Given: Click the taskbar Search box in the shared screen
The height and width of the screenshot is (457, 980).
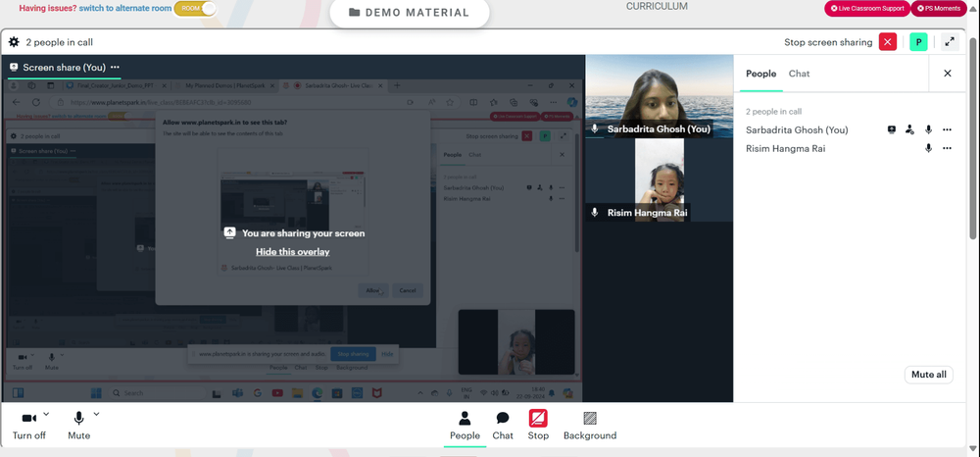Looking at the screenshot, I should point(156,393).
